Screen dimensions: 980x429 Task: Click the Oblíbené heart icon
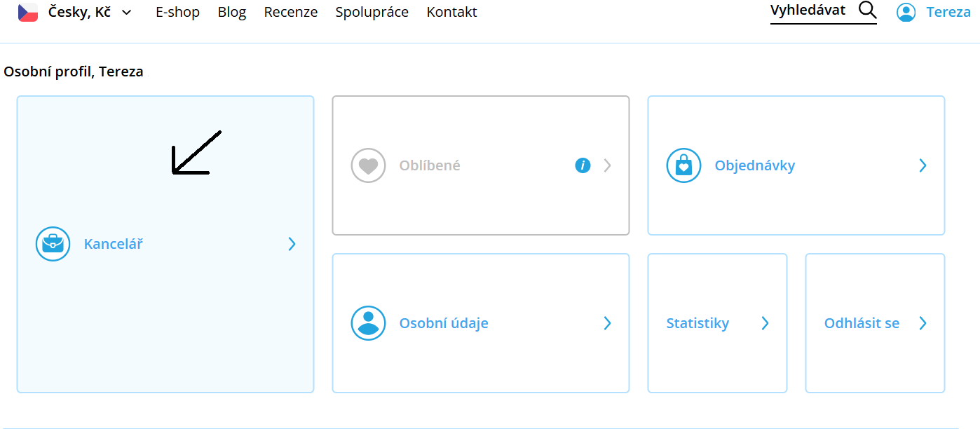pos(368,165)
